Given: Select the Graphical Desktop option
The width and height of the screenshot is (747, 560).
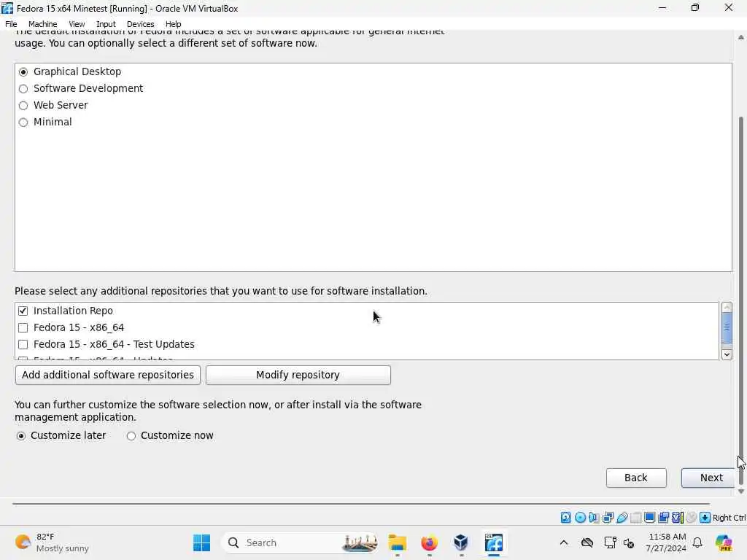Looking at the screenshot, I should 69,71.
